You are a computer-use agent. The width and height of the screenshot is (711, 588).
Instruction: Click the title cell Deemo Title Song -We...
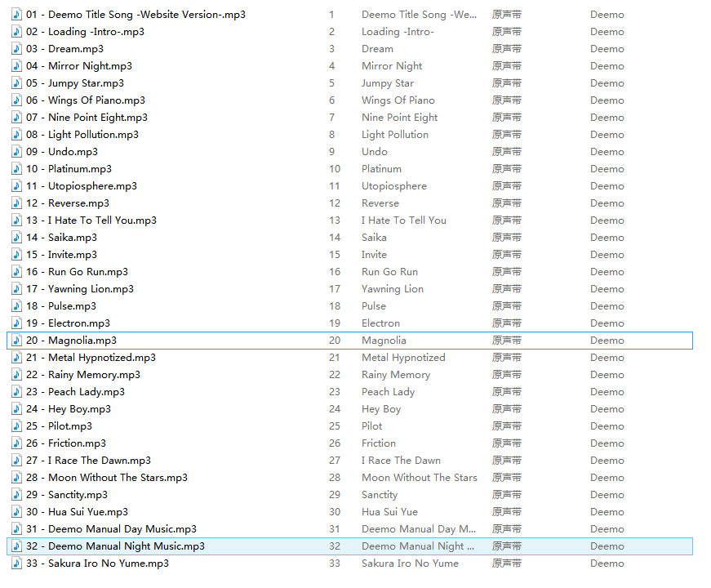click(419, 15)
